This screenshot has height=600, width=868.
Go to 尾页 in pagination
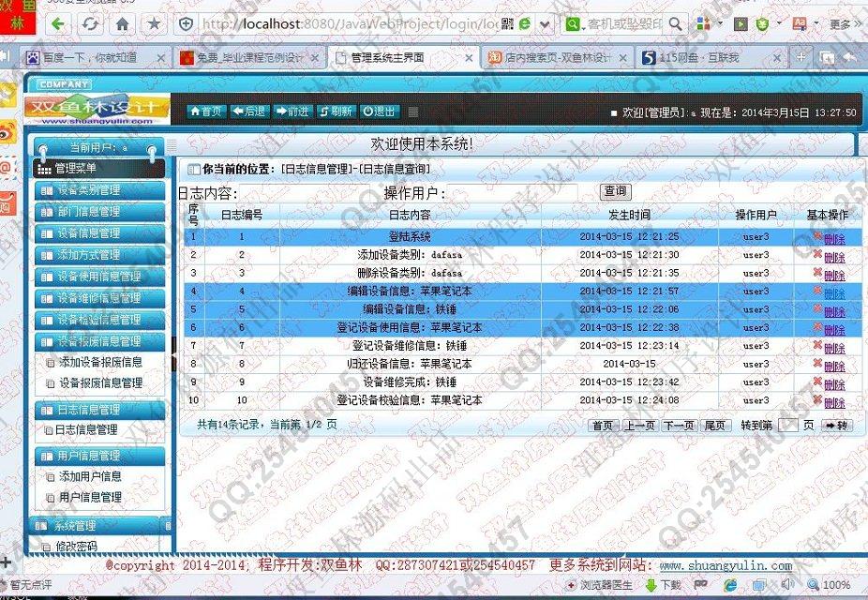click(x=714, y=425)
